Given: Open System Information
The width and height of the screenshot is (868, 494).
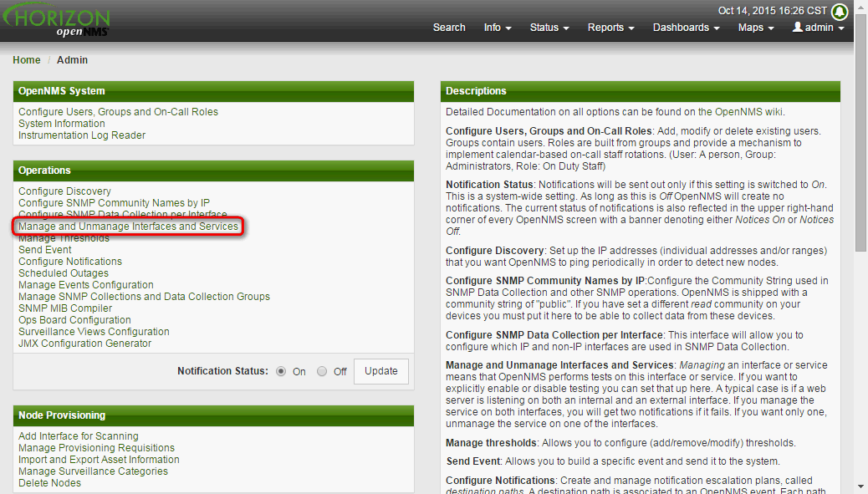Looking at the screenshot, I should pos(61,124).
